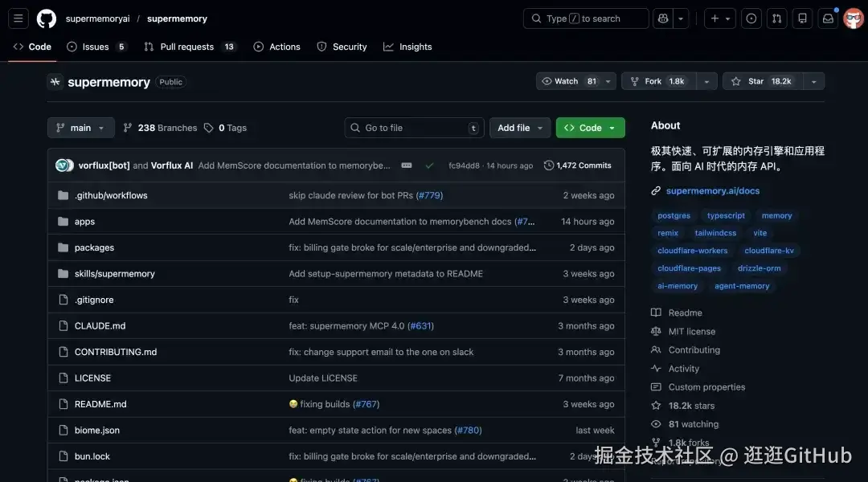
Task: Expand the Watch dropdown arrow
Action: 608,81
